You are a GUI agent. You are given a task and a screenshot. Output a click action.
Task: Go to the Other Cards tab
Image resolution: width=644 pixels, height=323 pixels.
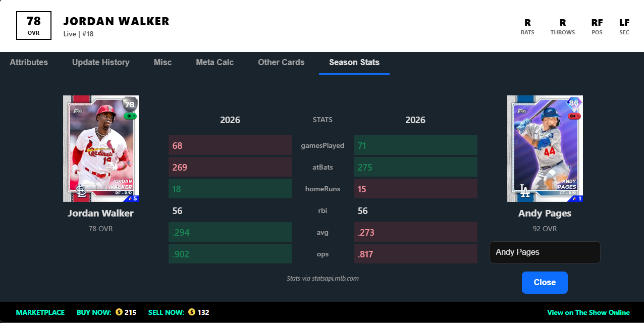click(x=281, y=63)
